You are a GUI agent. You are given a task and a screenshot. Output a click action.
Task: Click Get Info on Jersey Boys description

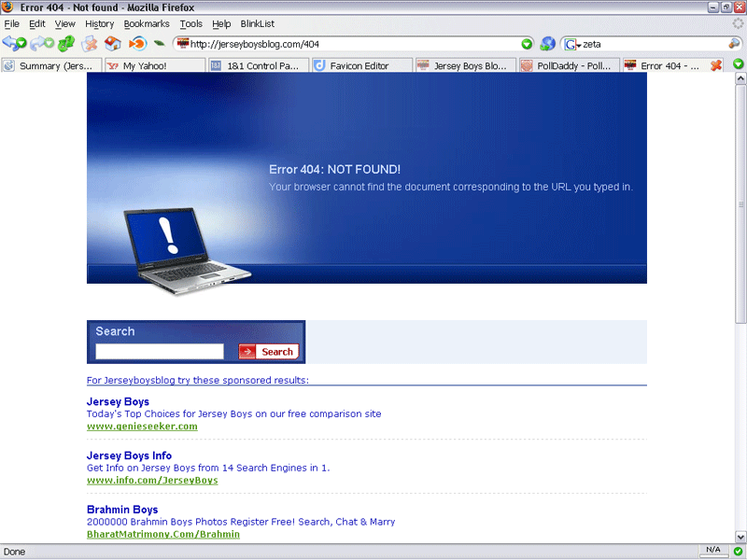pos(208,468)
